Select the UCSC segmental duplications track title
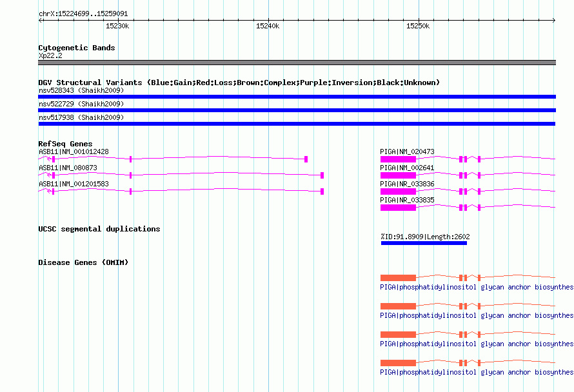The image size is (574, 392). (99, 229)
